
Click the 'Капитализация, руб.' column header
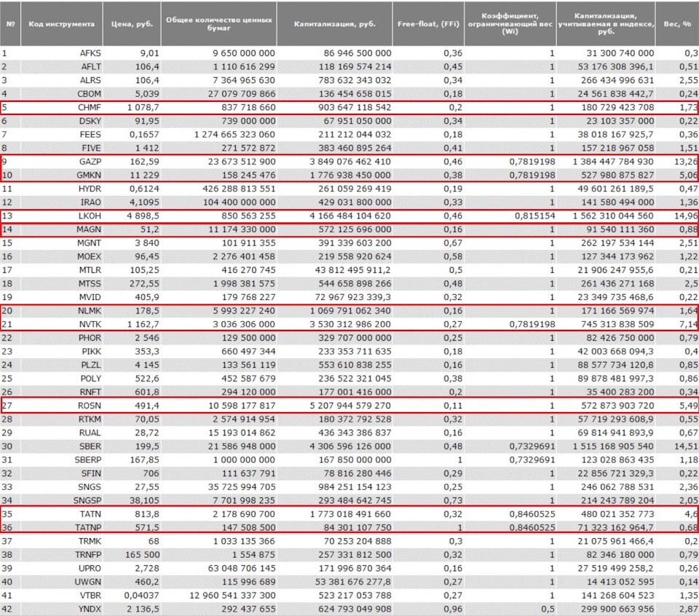[335, 23]
